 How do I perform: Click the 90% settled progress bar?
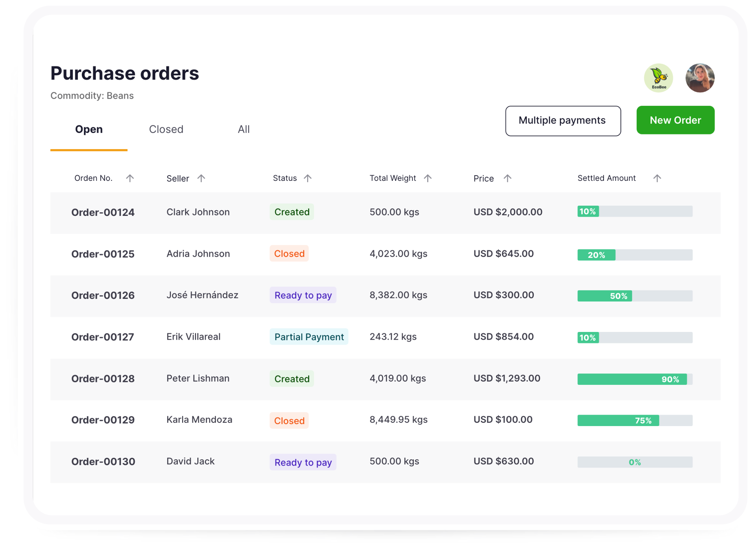click(x=635, y=379)
